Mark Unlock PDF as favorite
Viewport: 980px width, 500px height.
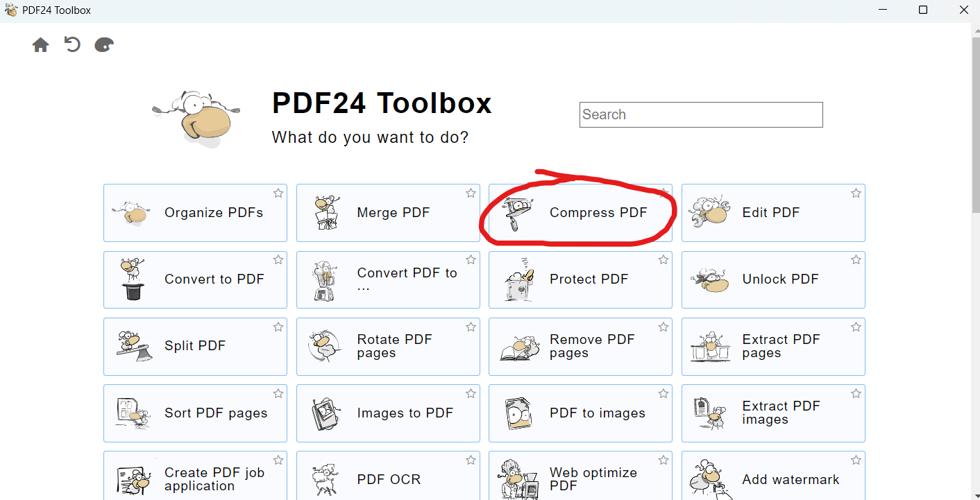tap(856, 260)
